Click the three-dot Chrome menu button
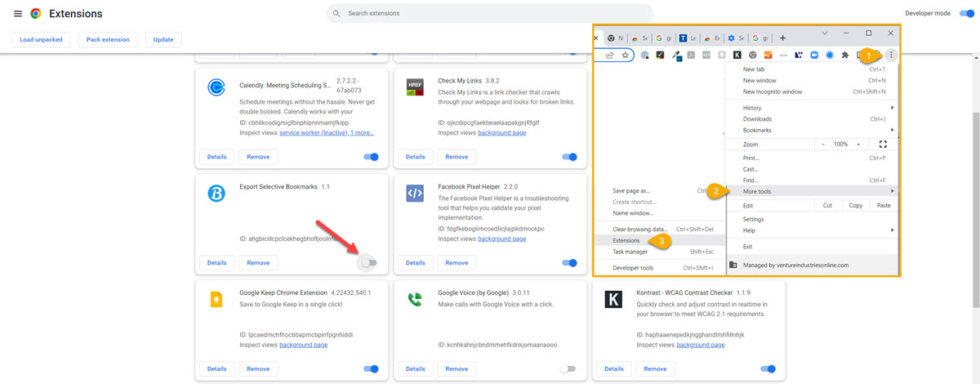 [x=891, y=56]
